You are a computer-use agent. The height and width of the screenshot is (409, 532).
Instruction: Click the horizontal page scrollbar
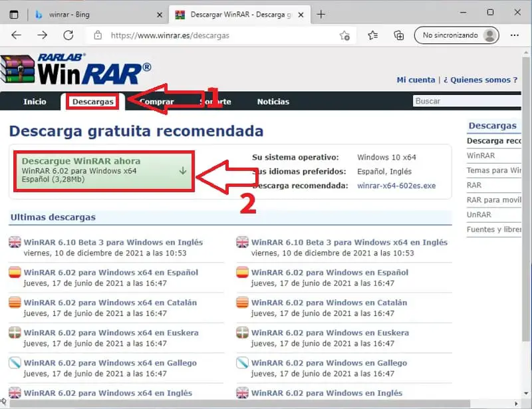point(239,404)
